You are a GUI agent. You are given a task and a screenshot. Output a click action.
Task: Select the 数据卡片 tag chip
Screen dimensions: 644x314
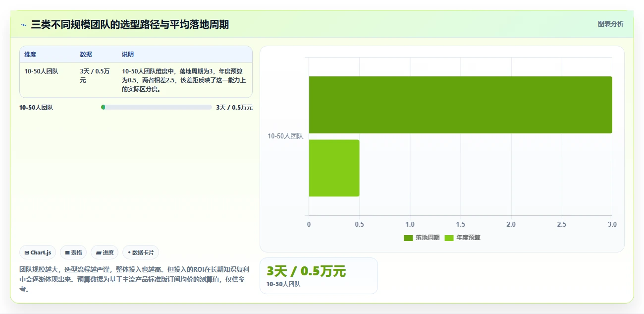pos(141,252)
